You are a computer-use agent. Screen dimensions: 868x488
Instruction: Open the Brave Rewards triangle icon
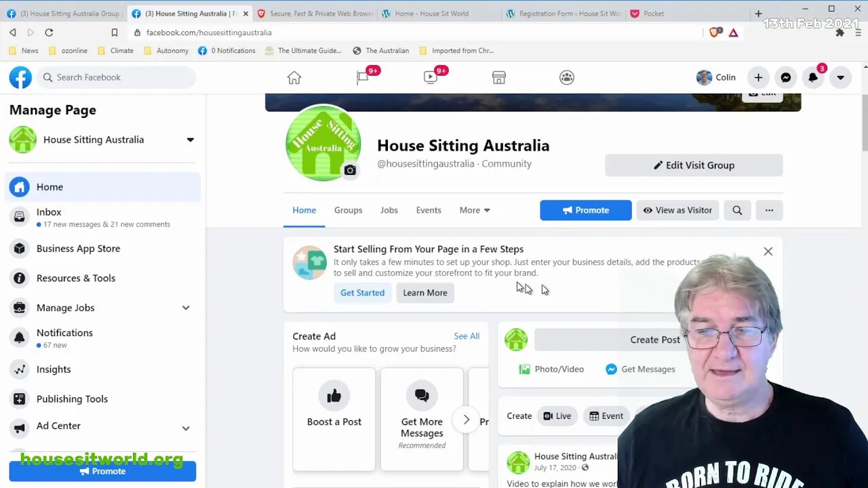[x=733, y=33]
